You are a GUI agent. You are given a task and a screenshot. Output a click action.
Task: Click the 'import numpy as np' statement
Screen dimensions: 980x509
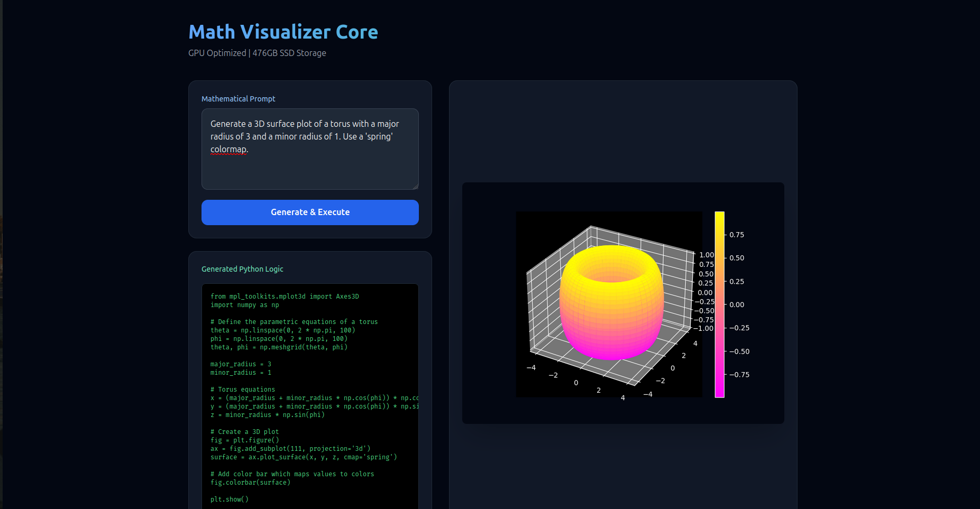pyautogui.click(x=244, y=304)
